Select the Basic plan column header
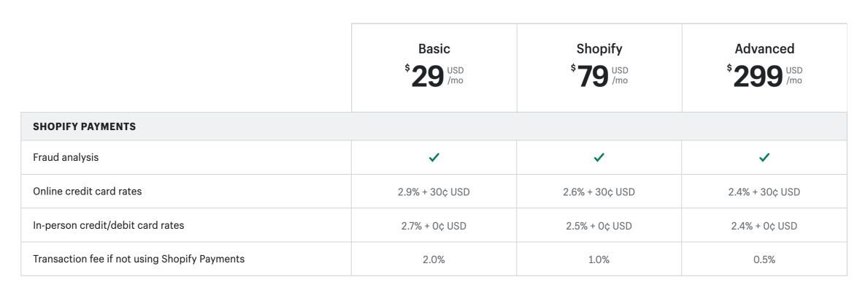Image resolution: width=868 pixels, height=299 pixels. (434, 49)
